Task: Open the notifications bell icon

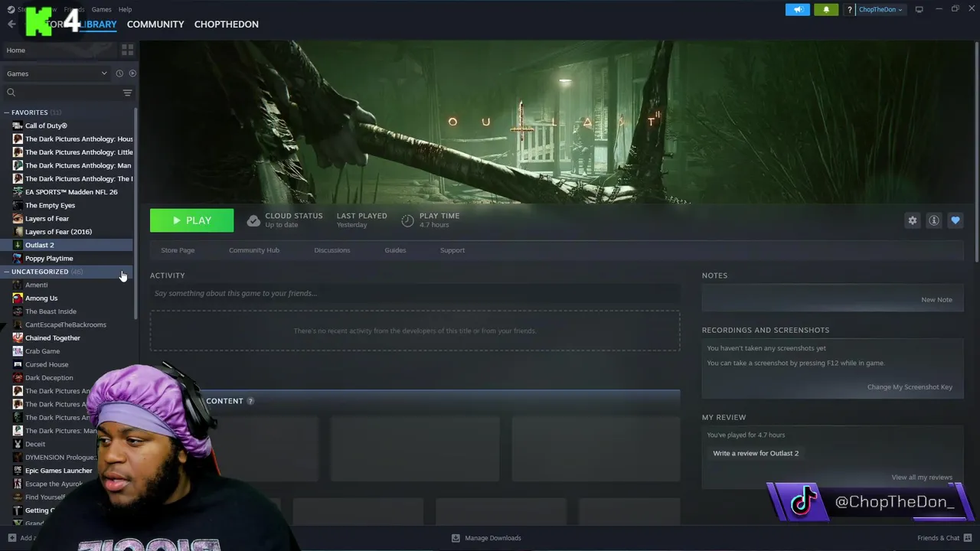Action: coord(826,9)
